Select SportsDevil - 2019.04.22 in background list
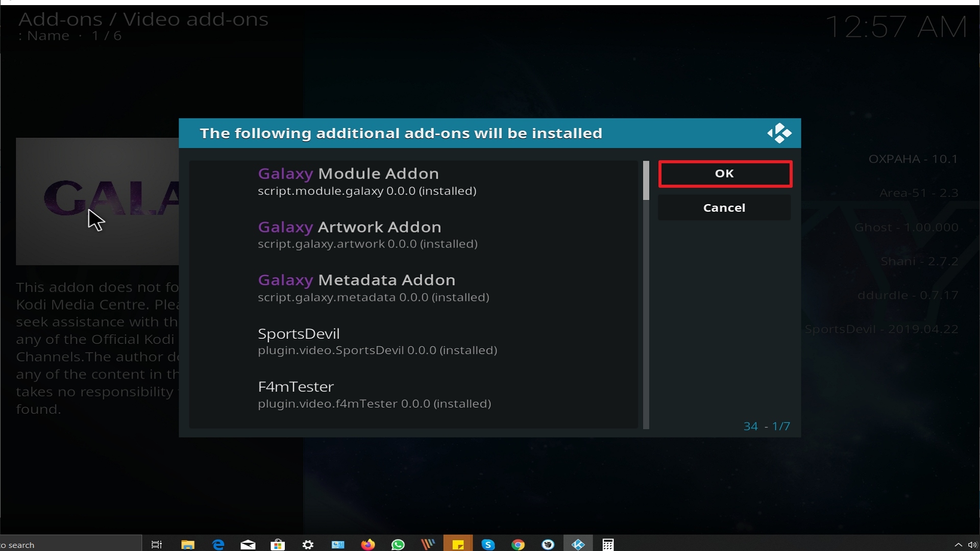980x551 pixels. click(881, 330)
